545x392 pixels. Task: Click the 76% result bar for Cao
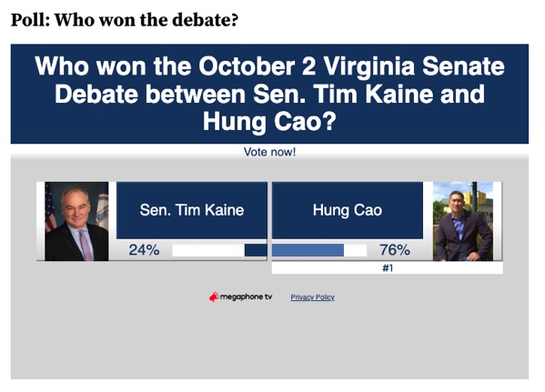coord(319,250)
